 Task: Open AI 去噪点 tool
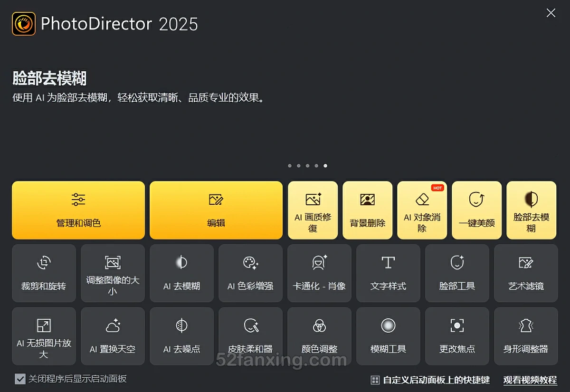pos(181,336)
